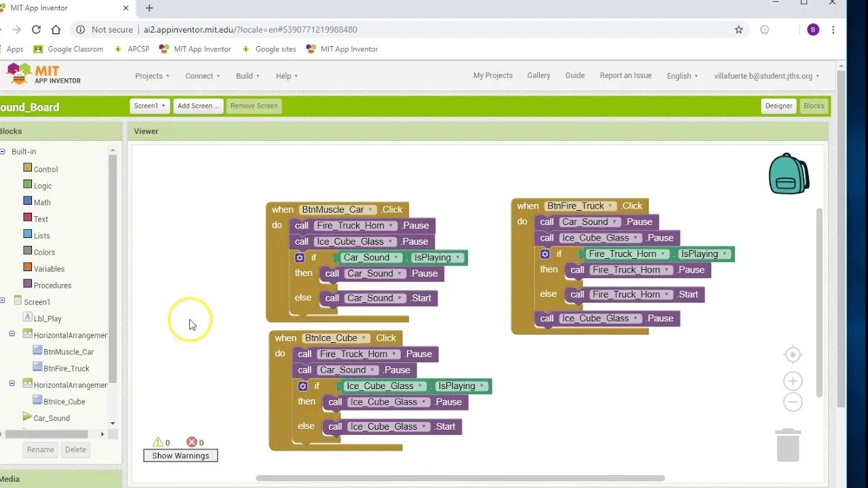Click the Add Screen button
This screenshot has height=488, width=868.
coord(197,106)
